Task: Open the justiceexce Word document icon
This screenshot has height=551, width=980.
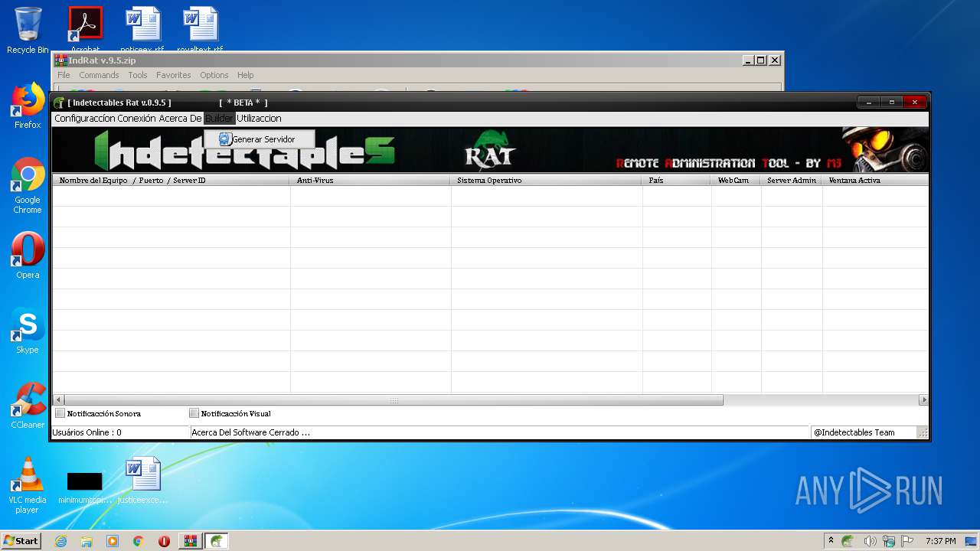Action: (142, 481)
